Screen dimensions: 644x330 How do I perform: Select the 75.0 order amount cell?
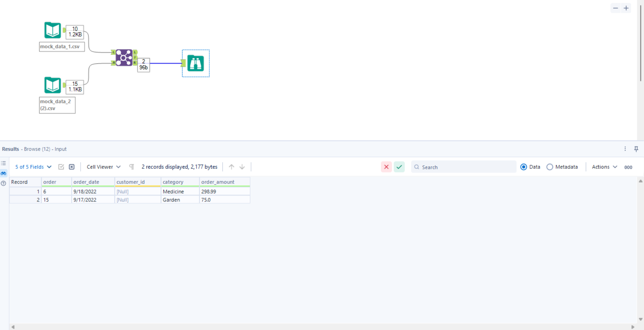point(225,200)
